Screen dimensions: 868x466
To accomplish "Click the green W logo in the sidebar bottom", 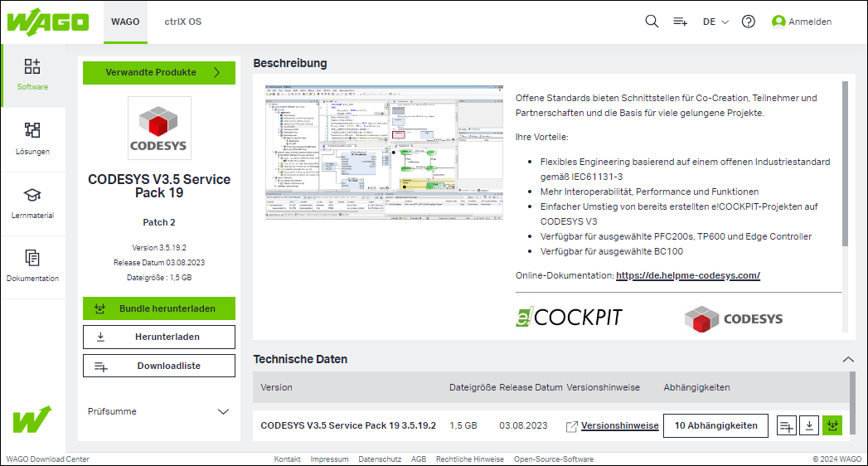I will tap(32, 419).
